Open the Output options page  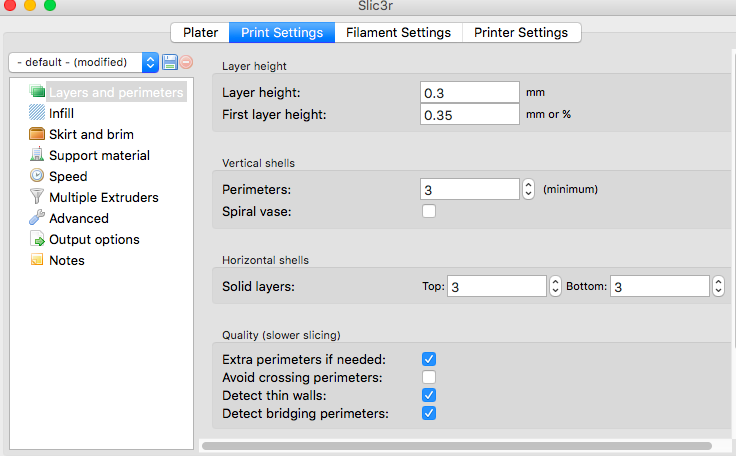94,239
